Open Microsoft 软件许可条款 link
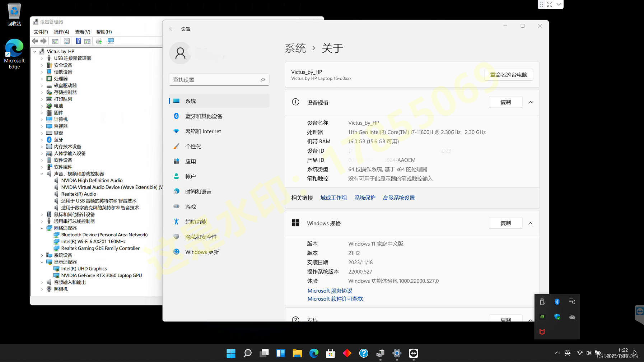 pyautogui.click(x=335, y=299)
